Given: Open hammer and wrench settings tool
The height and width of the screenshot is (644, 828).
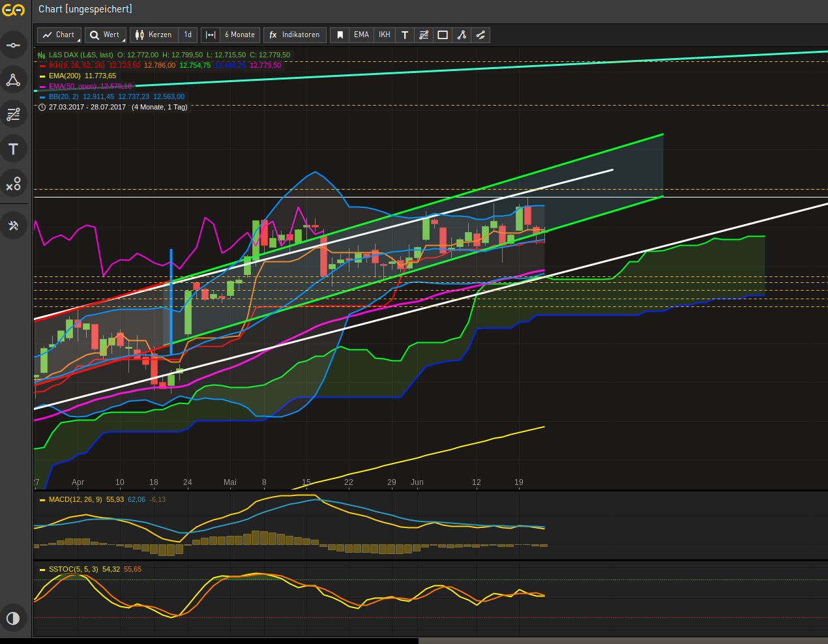Looking at the screenshot, I should 13,226.
